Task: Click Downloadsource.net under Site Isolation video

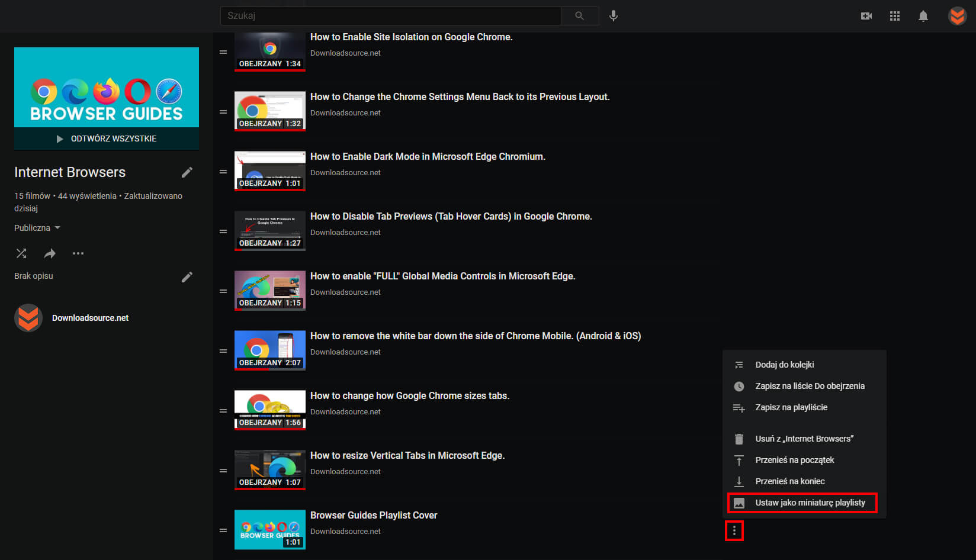Action: point(345,53)
